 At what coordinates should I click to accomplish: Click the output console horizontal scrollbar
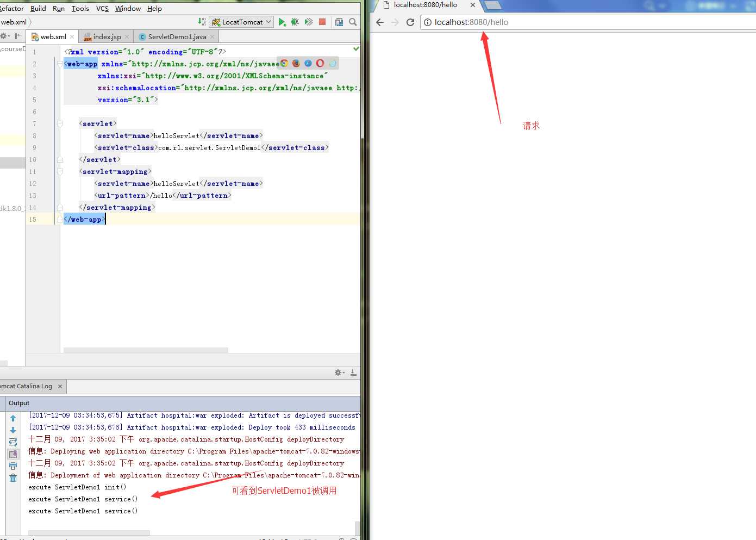pos(89,533)
